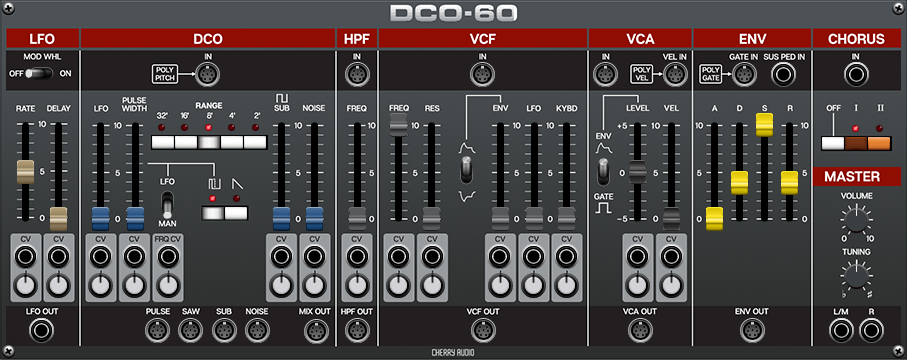Toggle the MOD WHL off/on switch
This screenshot has width=907, height=360.
(x=40, y=74)
